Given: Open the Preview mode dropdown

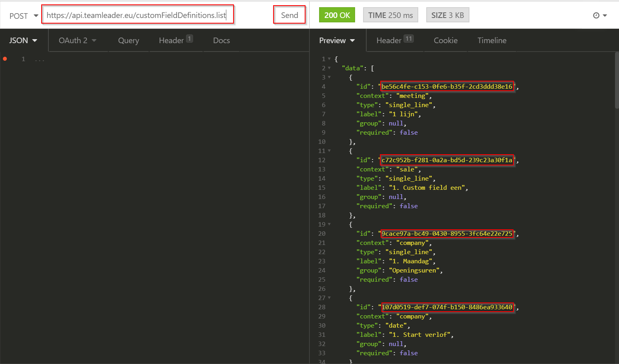Looking at the screenshot, I should (337, 40).
